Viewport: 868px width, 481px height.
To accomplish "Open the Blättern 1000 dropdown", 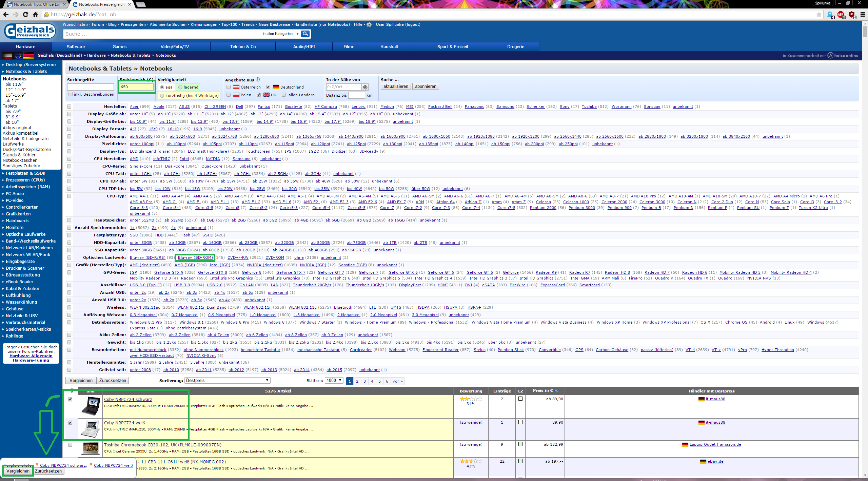I will point(334,381).
